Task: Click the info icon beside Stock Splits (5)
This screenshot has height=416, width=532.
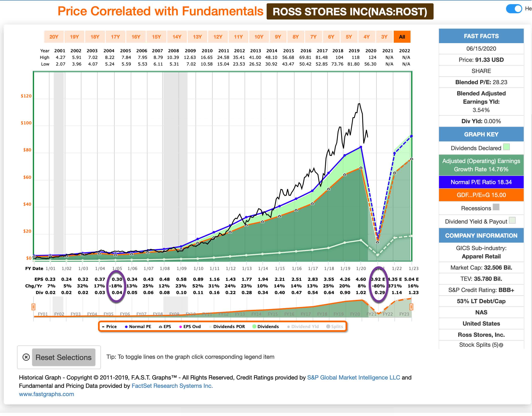Action: tap(501, 345)
